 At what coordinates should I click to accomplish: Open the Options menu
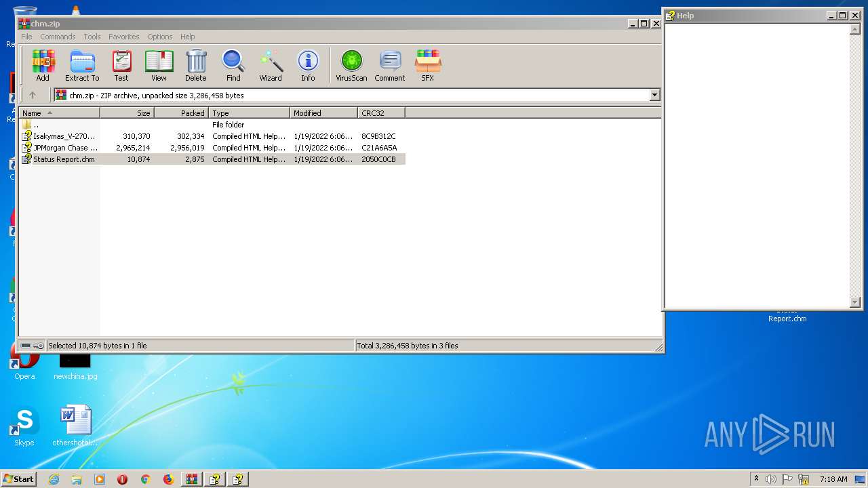[x=160, y=37]
